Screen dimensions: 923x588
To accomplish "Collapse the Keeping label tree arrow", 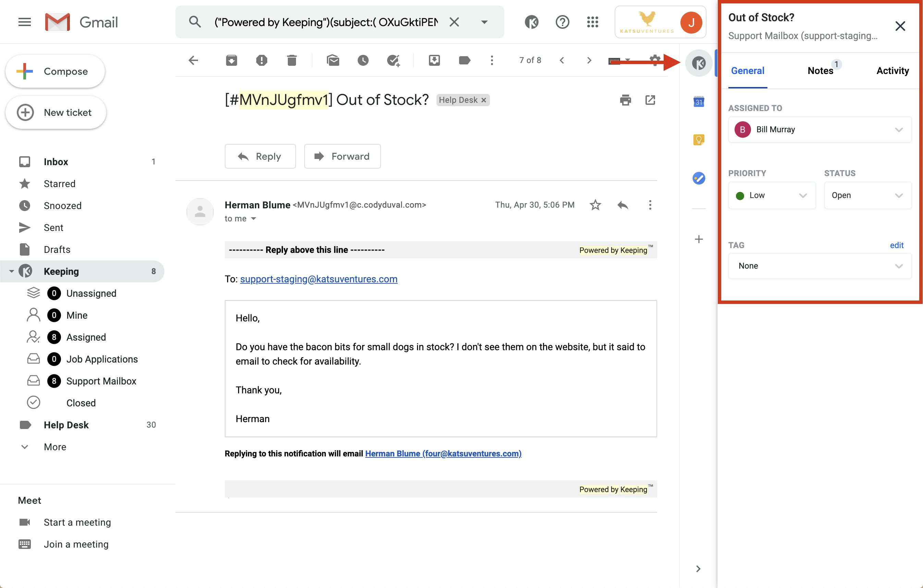I will pos(11,271).
